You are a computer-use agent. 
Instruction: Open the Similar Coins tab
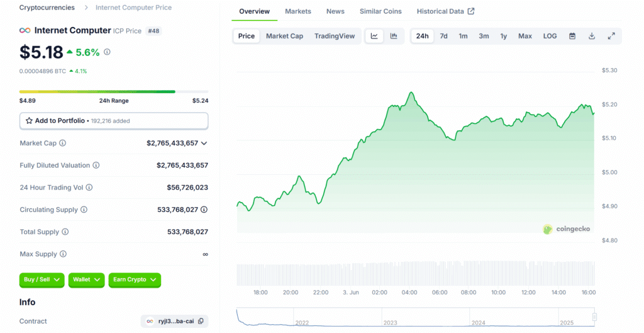click(380, 11)
